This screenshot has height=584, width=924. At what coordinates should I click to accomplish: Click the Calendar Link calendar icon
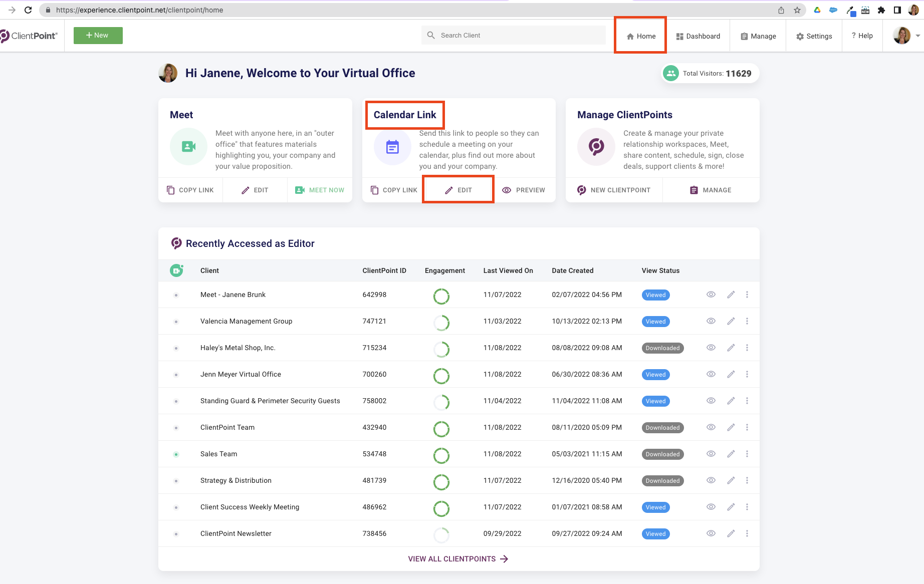[x=392, y=146]
